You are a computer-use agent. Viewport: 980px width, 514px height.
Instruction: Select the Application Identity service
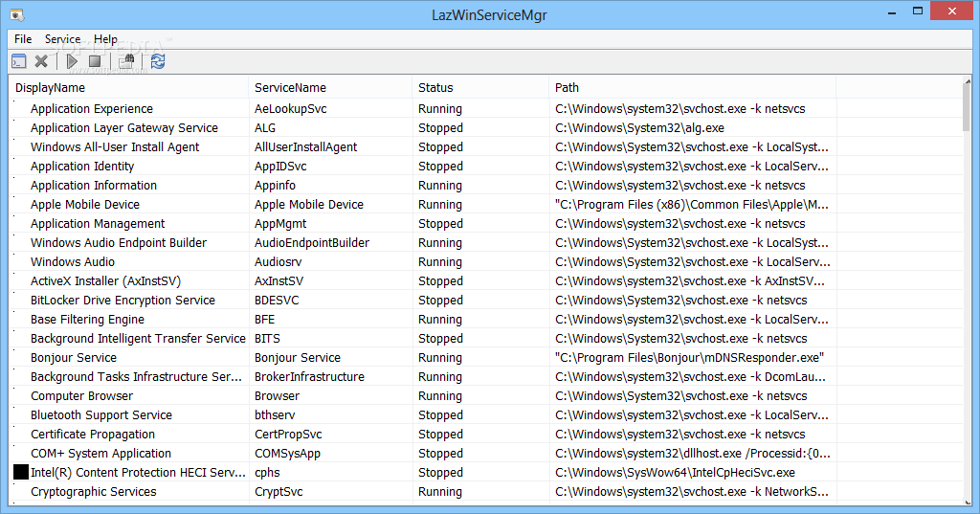pyautogui.click(x=82, y=167)
